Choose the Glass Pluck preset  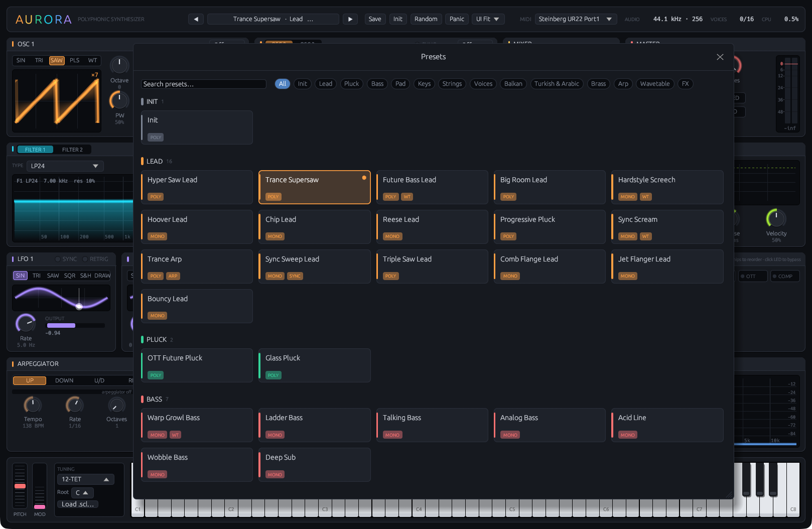tap(314, 365)
